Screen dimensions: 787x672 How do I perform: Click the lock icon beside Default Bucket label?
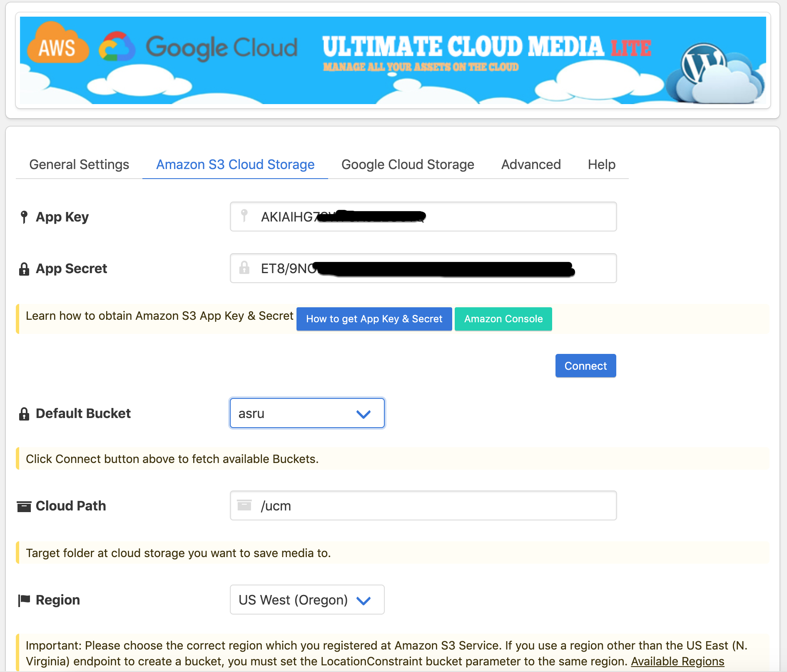24,414
